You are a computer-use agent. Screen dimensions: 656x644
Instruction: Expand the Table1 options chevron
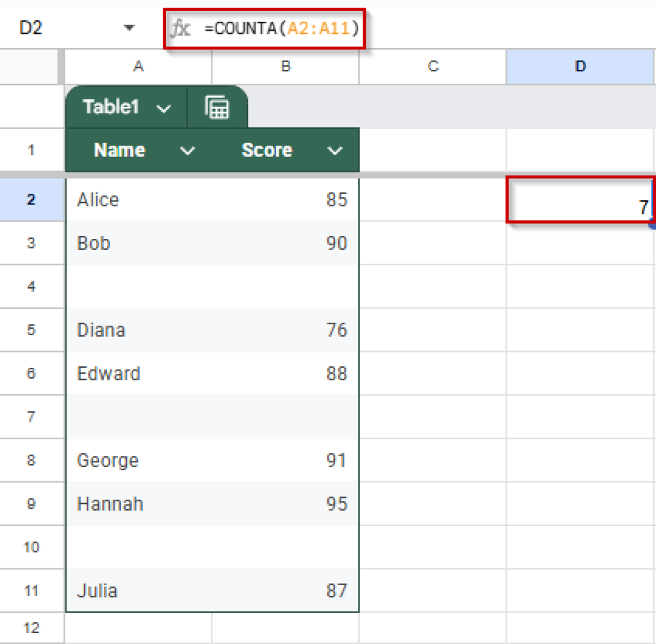[x=162, y=108]
